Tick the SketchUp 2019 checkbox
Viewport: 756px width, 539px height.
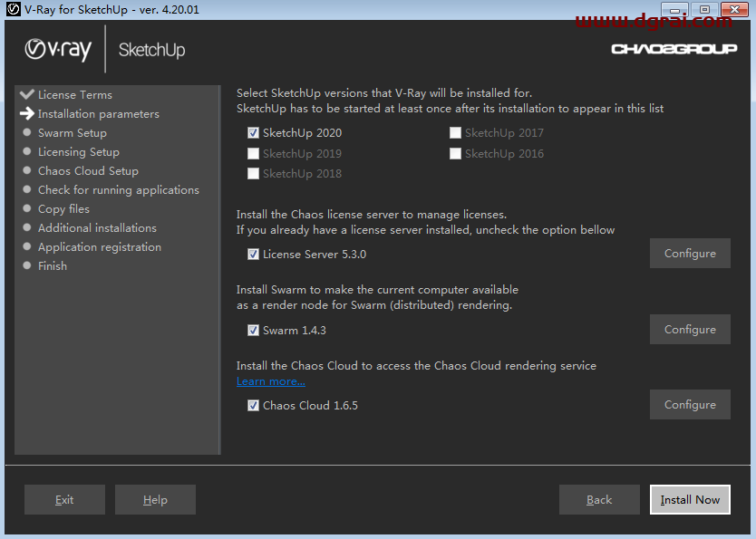pyautogui.click(x=253, y=154)
